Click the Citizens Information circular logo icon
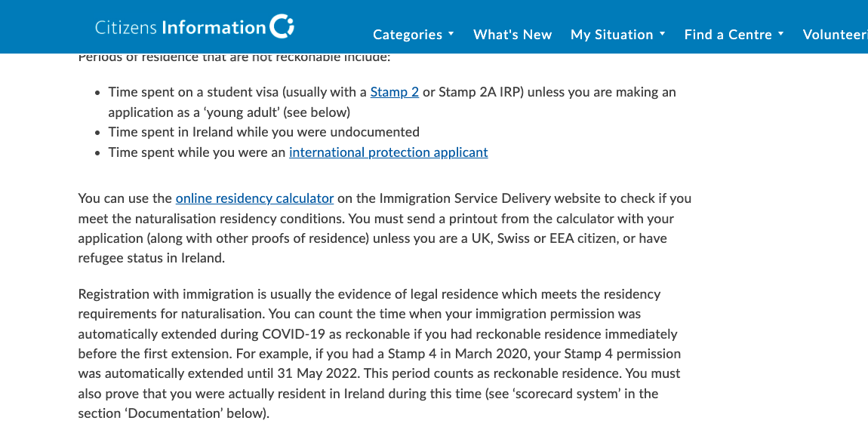868x442 pixels. pos(282,26)
